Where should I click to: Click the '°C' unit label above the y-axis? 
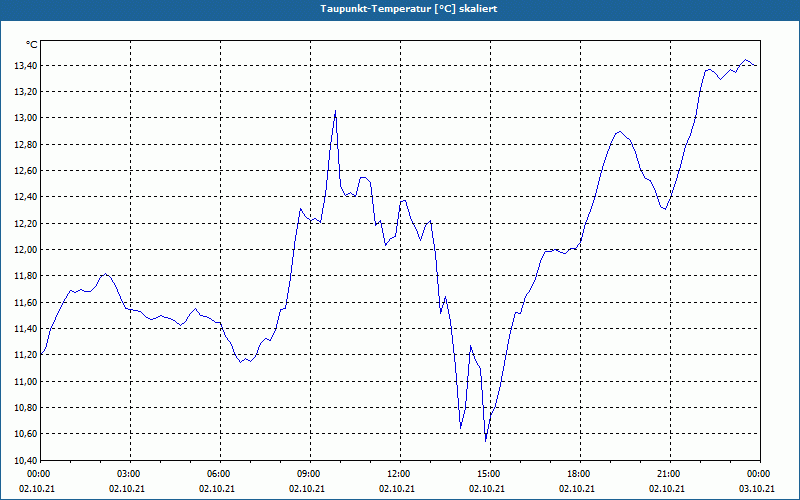[32, 45]
